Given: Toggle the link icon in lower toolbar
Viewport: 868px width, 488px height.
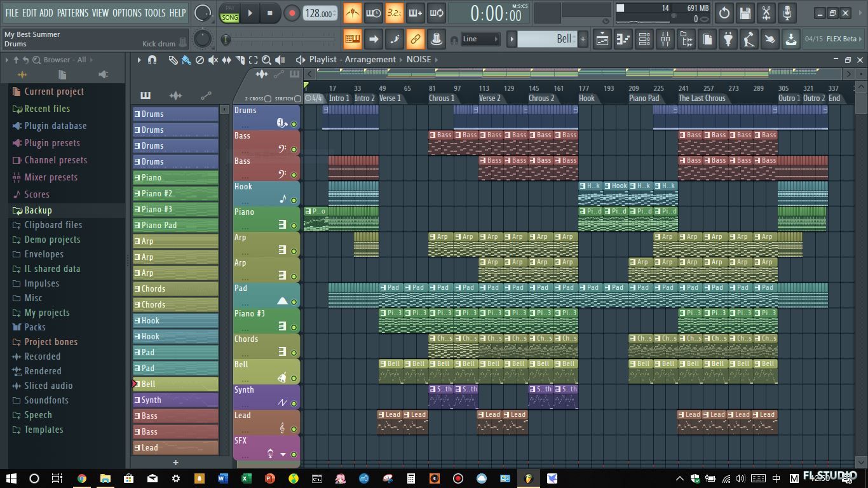Looking at the screenshot, I should pos(416,39).
